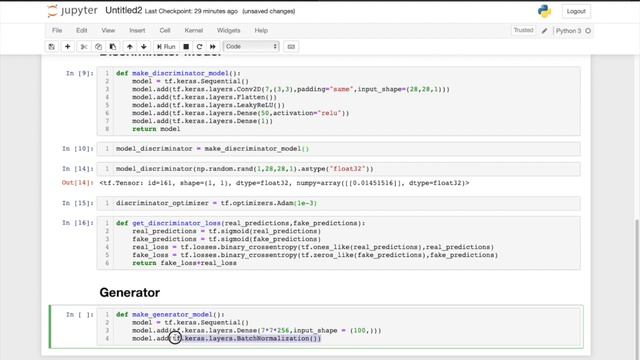Click the 'return fake_loss+real_loss' line
640x360 pixels.
point(184,263)
